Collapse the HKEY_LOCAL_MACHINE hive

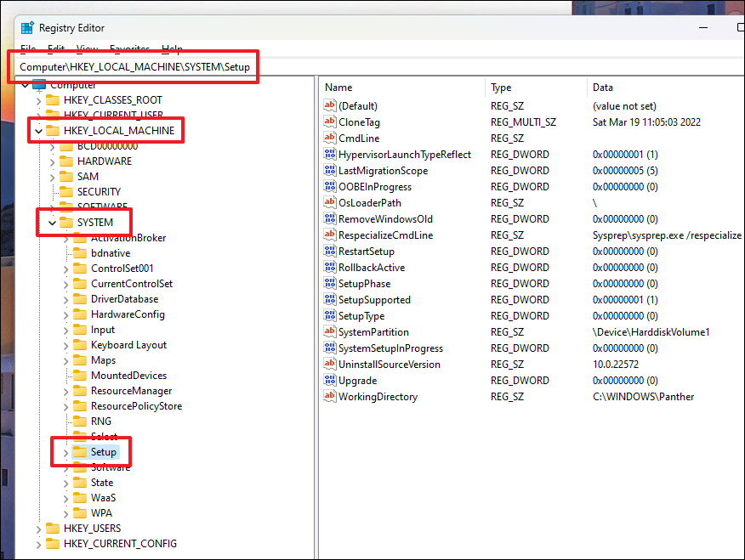[38, 131]
